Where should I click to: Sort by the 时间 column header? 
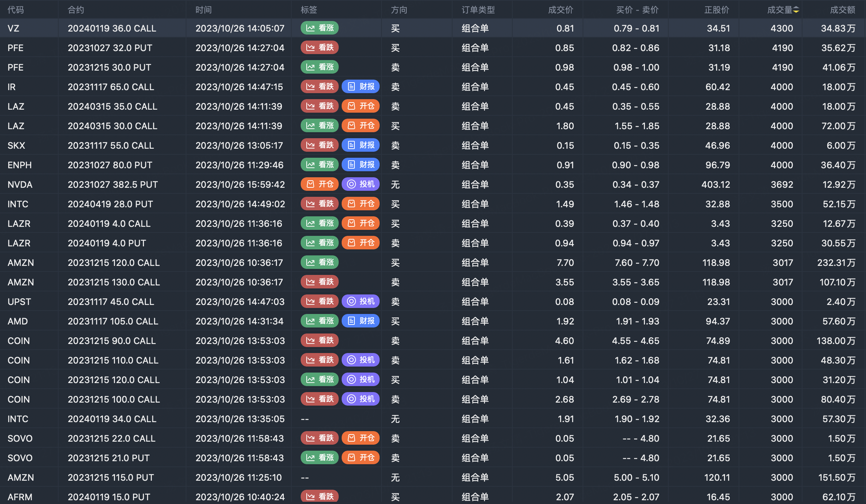tap(203, 10)
